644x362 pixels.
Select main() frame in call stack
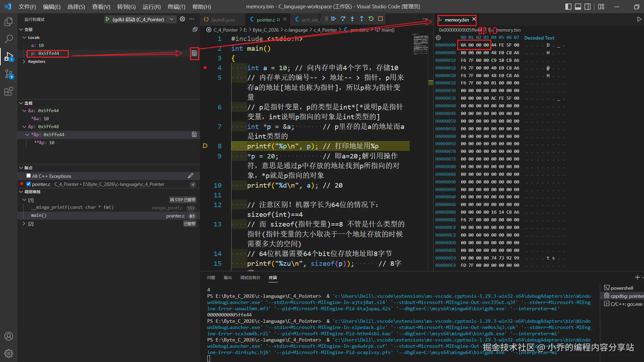[x=109, y=216]
